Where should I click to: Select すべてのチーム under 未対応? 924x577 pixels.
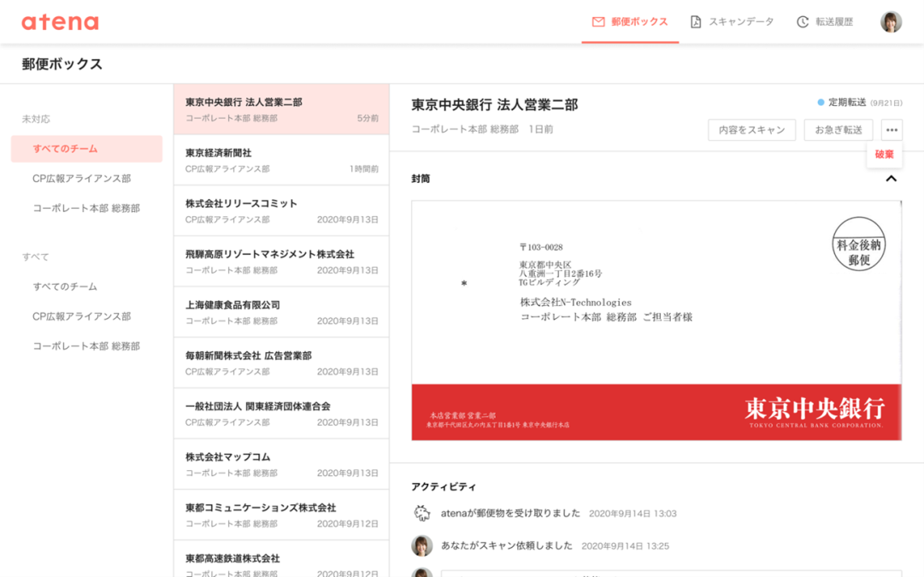tap(86, 149)
